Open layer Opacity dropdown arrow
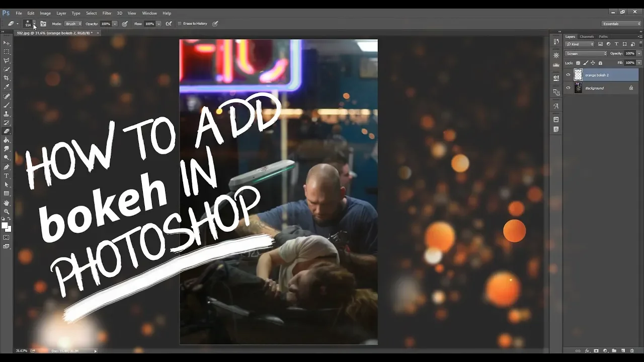644x362 pixels. (639, 53)
